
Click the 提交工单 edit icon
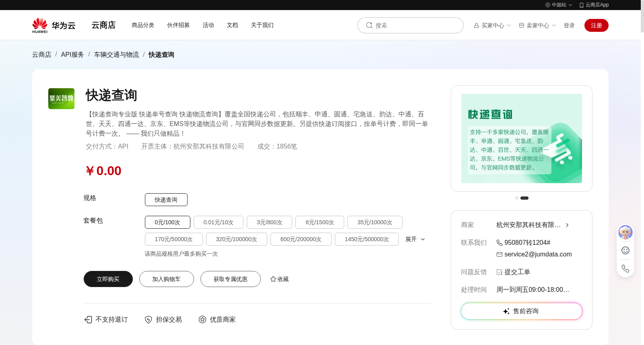tap(500, 272)
